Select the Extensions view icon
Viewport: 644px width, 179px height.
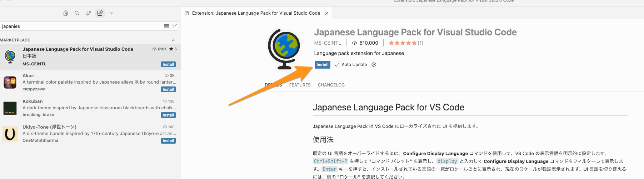pyautogui.click(x=100, y=13)
